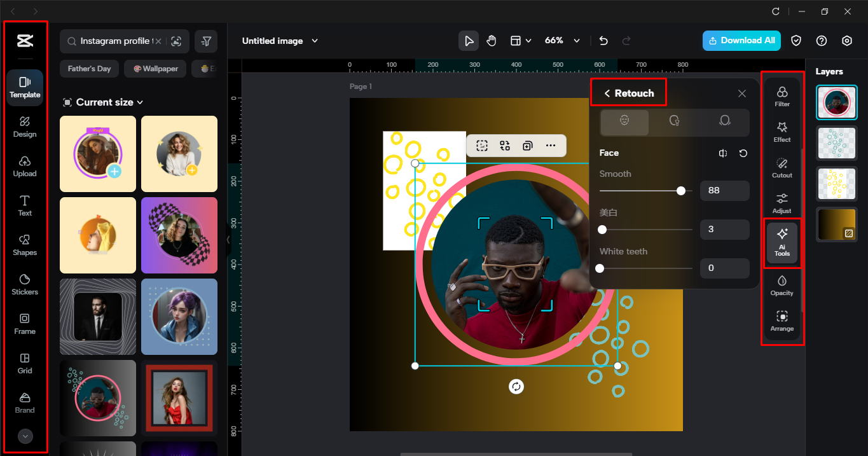Switch to the Body retouch tab
The height and width of the screenshot is (456, 868).
click(x=674, y=122)
